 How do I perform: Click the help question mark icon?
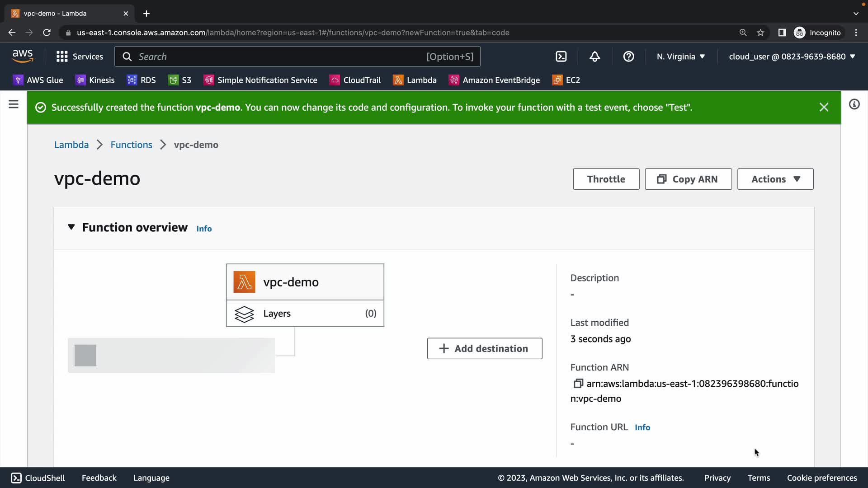(x=628, y=56)
